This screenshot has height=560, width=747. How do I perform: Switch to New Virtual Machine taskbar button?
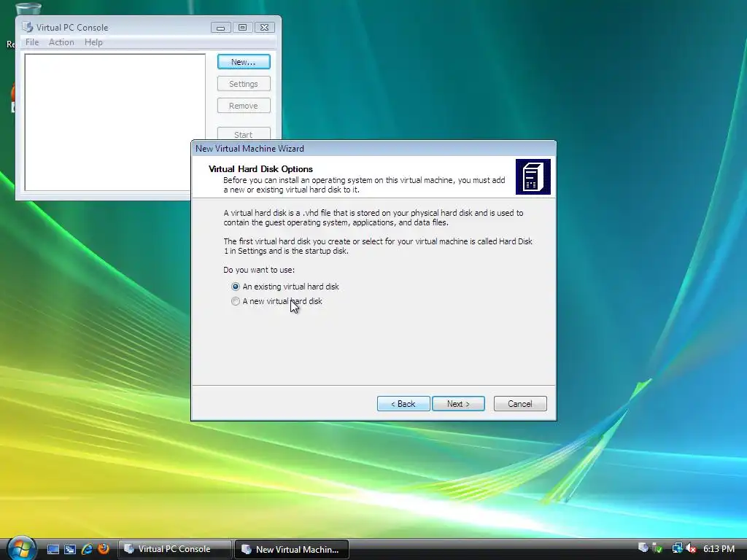[292, 549]
